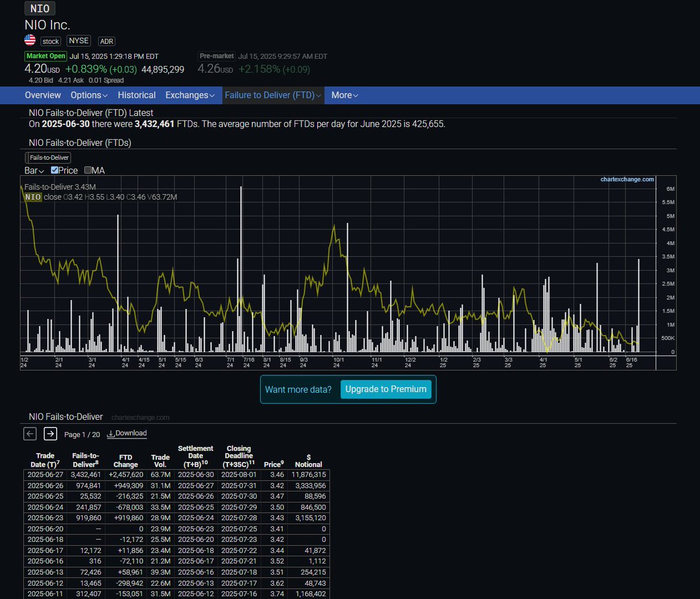Viewport: 700px width, 599px height.
Task: Open the Overview tab
Action: coord(43,95)
